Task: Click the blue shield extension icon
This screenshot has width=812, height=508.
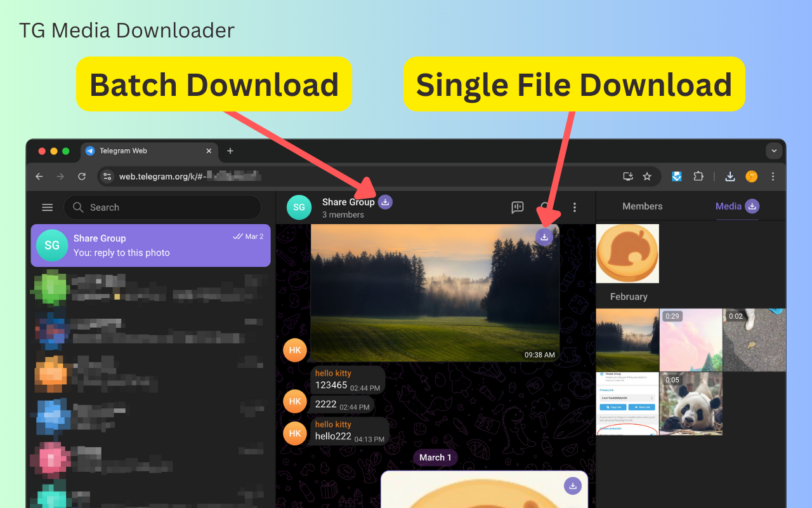Action: tap(677, 177)
